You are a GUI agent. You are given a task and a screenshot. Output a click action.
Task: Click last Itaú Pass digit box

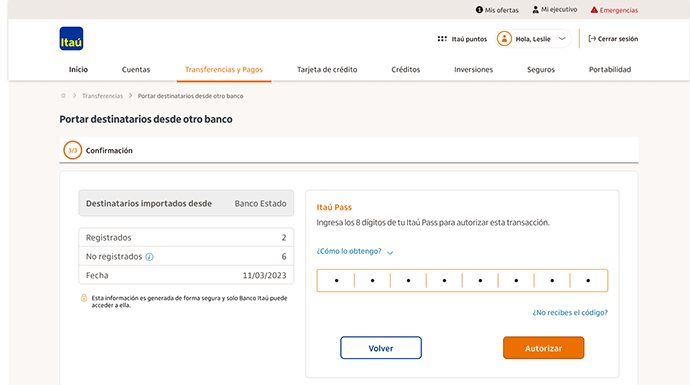[x=588, y=281]
